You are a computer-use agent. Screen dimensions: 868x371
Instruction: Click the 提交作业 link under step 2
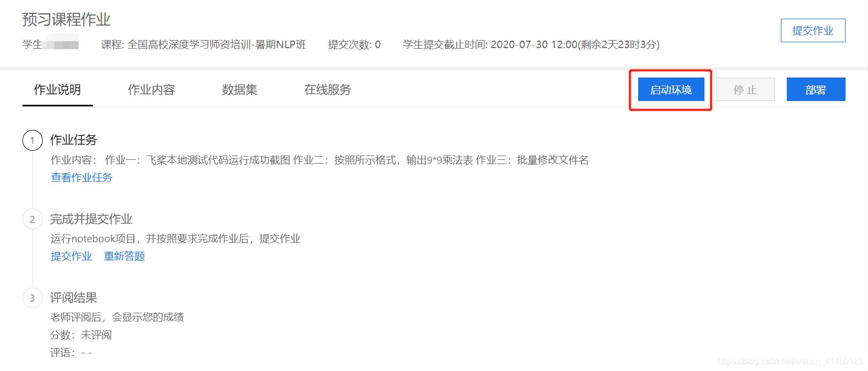(72, 256)
